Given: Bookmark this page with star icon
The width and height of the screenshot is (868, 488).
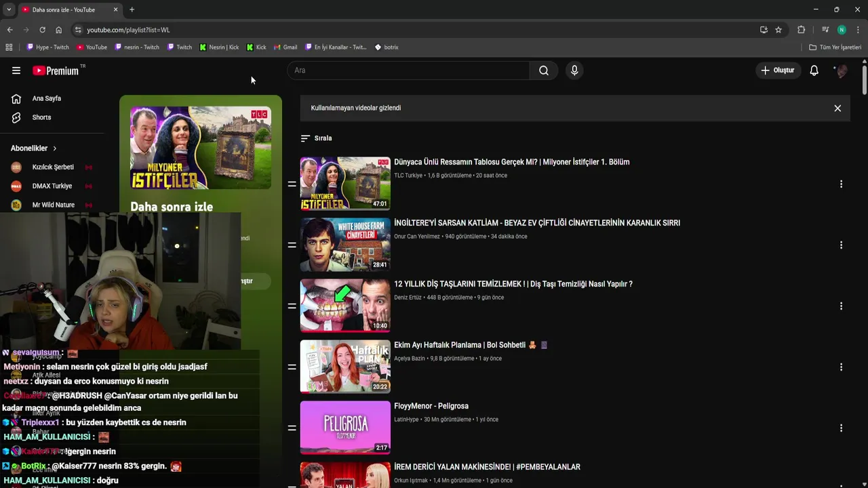Looking at the screenshot, I should (x=778, y=30).
